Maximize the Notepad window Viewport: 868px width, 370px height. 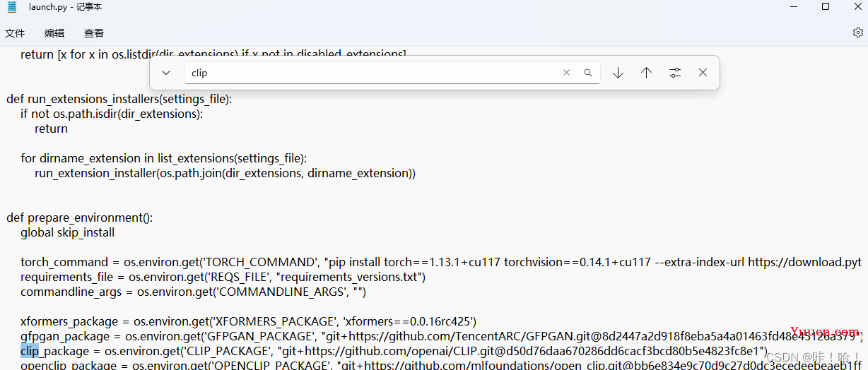[825, 7]
